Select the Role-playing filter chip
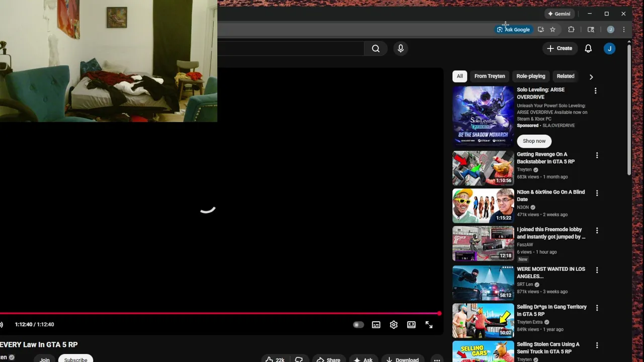The image size is (644, 362). 531,76
